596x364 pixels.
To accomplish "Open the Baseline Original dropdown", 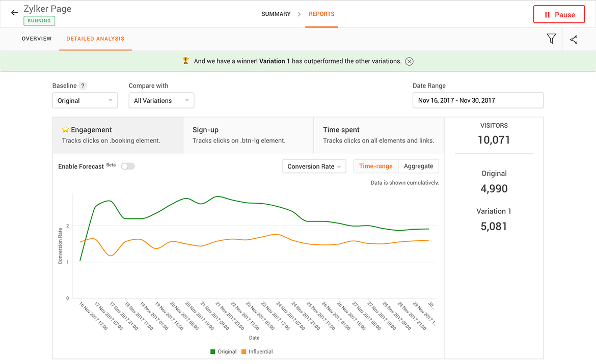I will coord(85,100).
